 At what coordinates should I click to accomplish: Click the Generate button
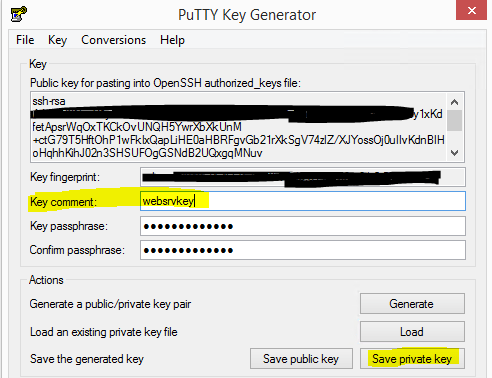tap(412, 304)
